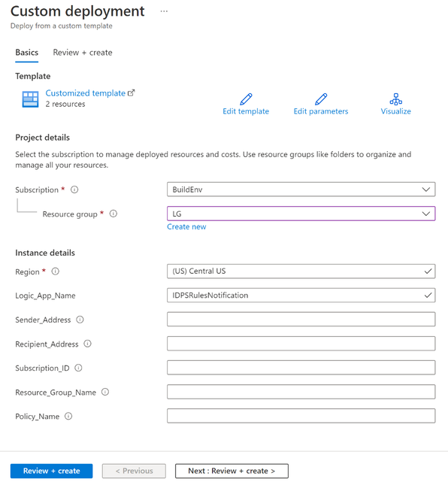Image resolution: width=448 pixels, height=485 pixels.
Task: Focus the Logic_App_Name input field
Action: coord(301,296)
